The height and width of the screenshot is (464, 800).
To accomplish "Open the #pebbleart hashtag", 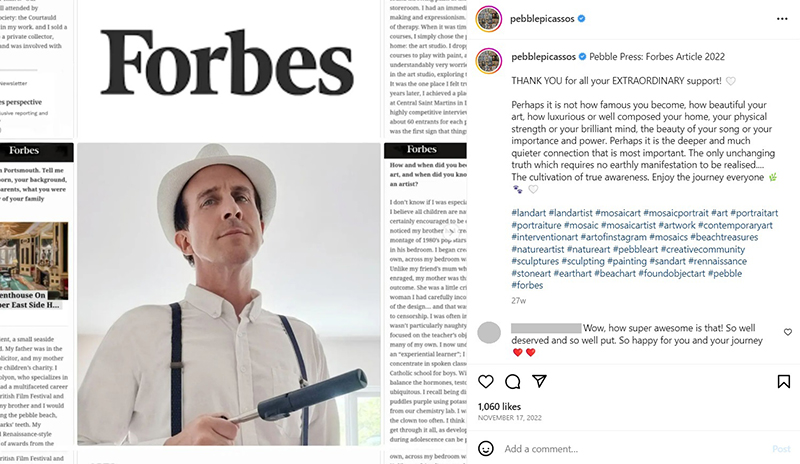I will click(635, 249).
